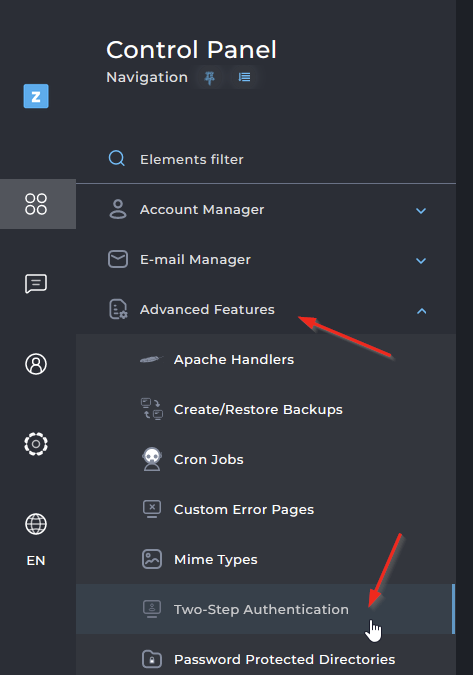Expand the E-mail Manager chevron
The width and height of the screenshot is (473, 675).
tap(421, 260)
